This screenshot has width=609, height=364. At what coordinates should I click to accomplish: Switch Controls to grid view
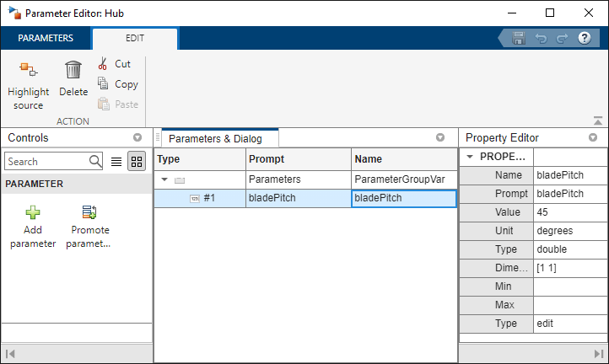(136, 161)
